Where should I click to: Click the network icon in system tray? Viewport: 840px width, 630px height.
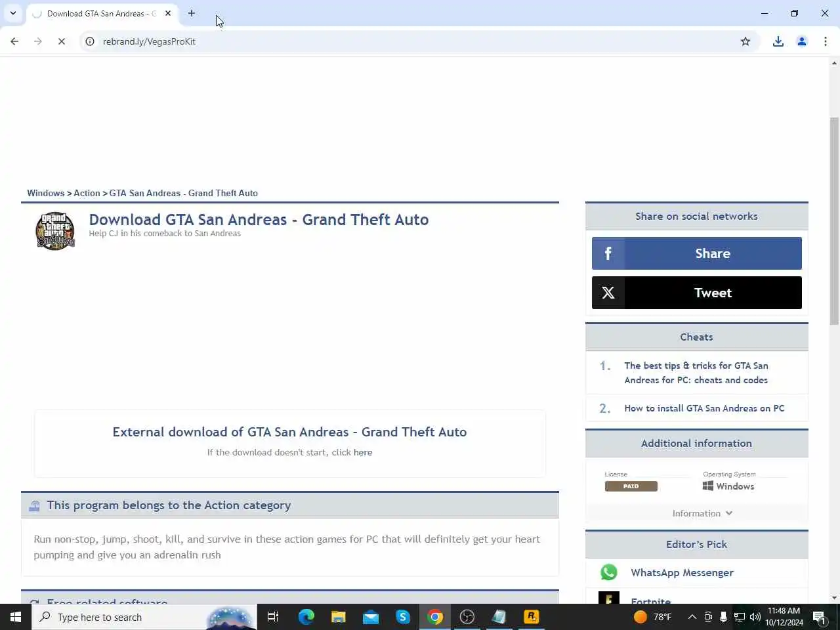pos(739,617)
